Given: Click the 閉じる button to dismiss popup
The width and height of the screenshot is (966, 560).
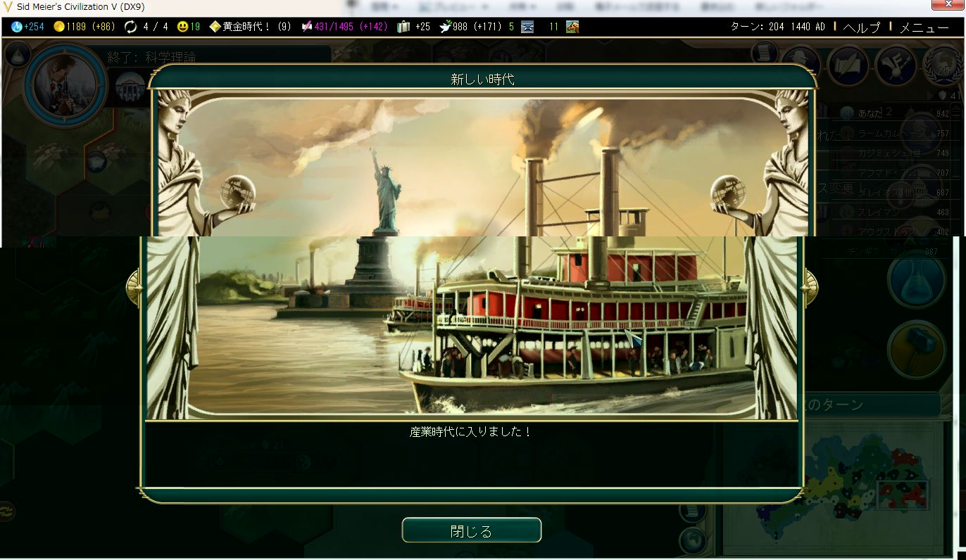Looking at the screenshot, I should 471,530.
